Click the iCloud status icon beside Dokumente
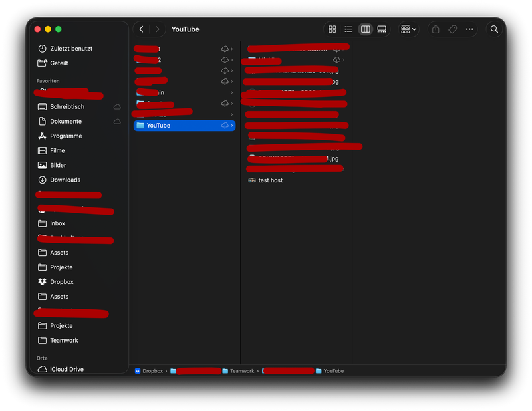The image size is (532, 411). pyautogui.click(x=117, y=122)
